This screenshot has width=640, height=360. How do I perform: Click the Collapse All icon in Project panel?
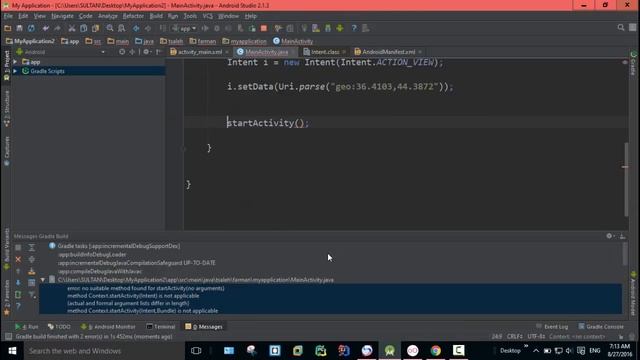(x=132, y=52)
